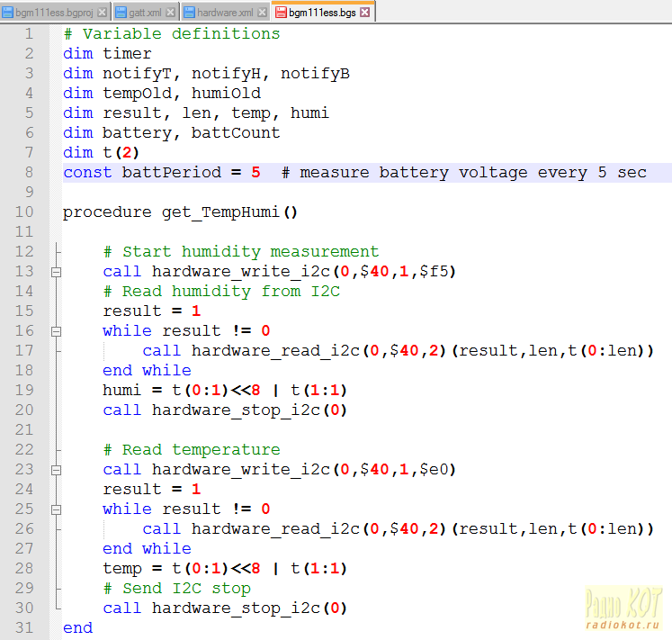Close the hardware.xml tab
Viewport: 672px width, 640px height.
(262, 12)
